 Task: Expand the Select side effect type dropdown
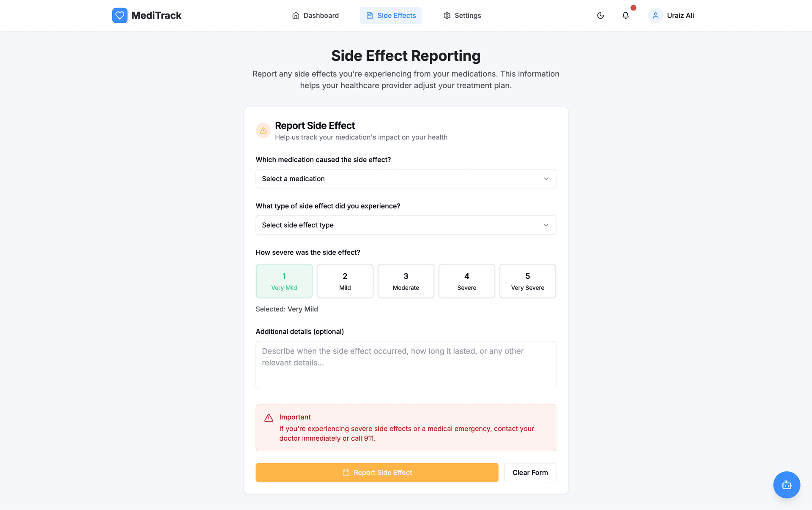[x=406, y=225]
